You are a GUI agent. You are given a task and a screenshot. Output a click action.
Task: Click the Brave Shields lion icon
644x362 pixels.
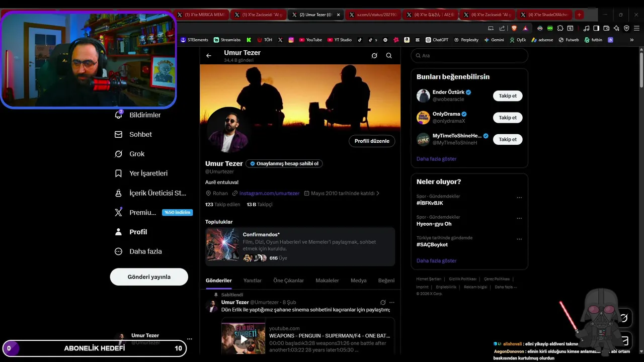coord(515,28)
